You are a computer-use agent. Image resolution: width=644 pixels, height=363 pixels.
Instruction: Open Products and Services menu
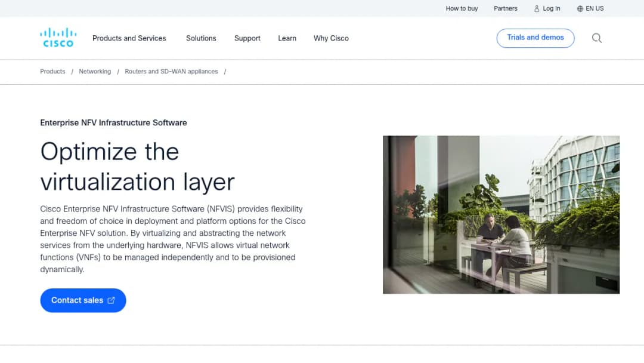click(x=129, y=38)
